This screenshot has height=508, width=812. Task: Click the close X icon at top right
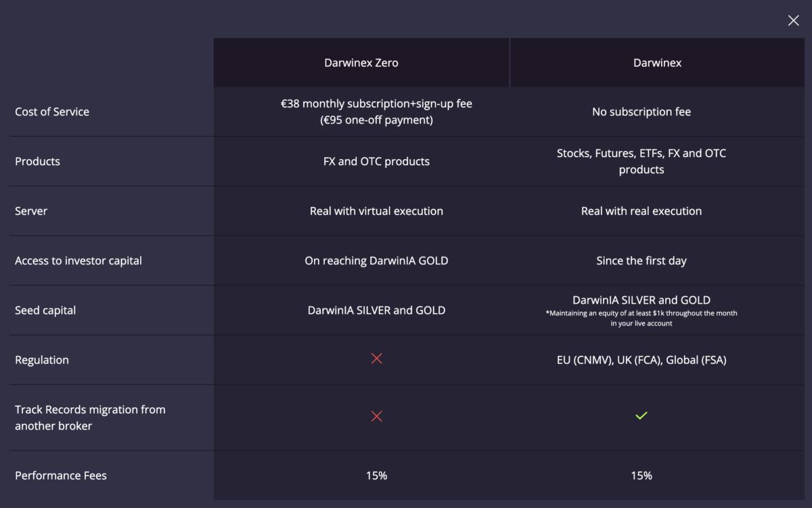pos(793,20)
